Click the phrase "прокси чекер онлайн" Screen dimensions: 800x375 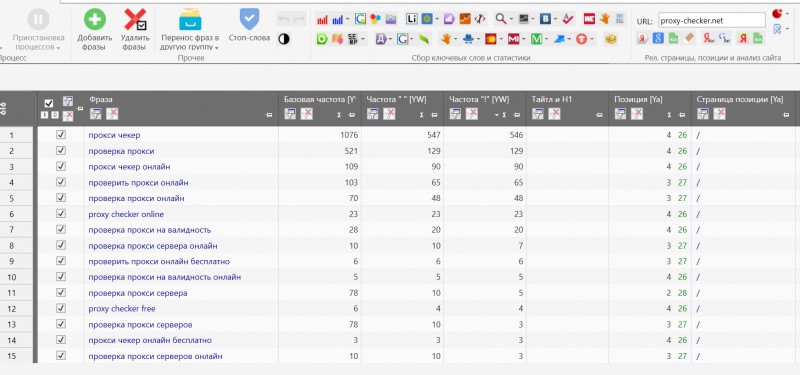(x=129, y=167)
